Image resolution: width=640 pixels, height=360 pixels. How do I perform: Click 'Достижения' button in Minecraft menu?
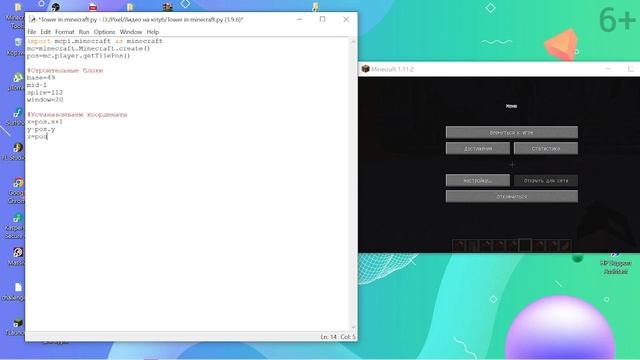tap(478, 148)
